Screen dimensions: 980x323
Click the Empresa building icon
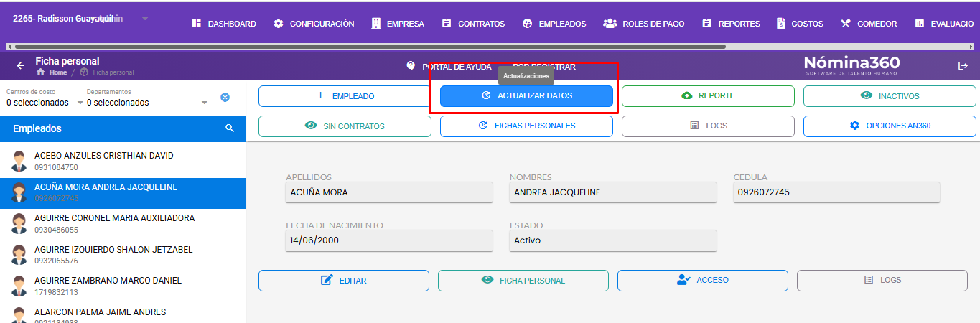[375, 24]
